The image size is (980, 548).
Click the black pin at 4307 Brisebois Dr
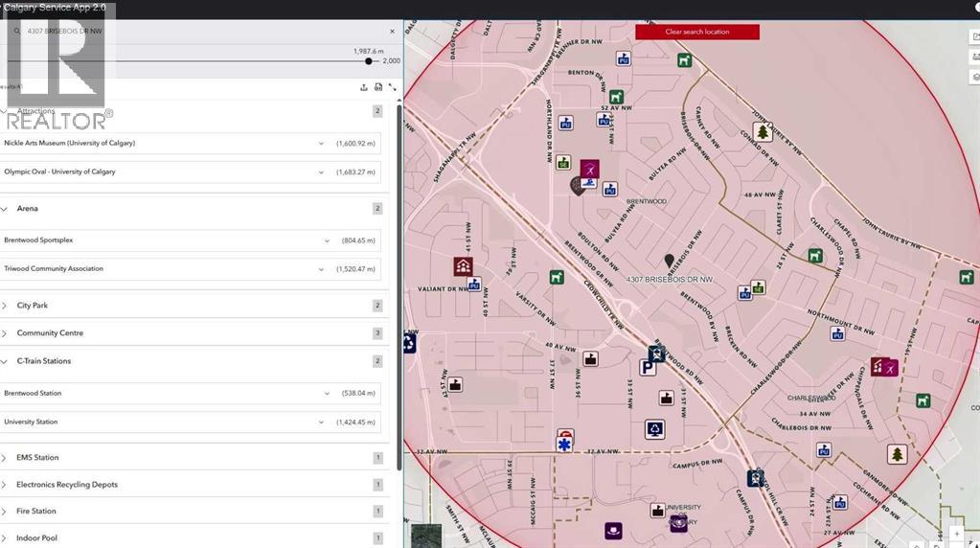[670, 261]
